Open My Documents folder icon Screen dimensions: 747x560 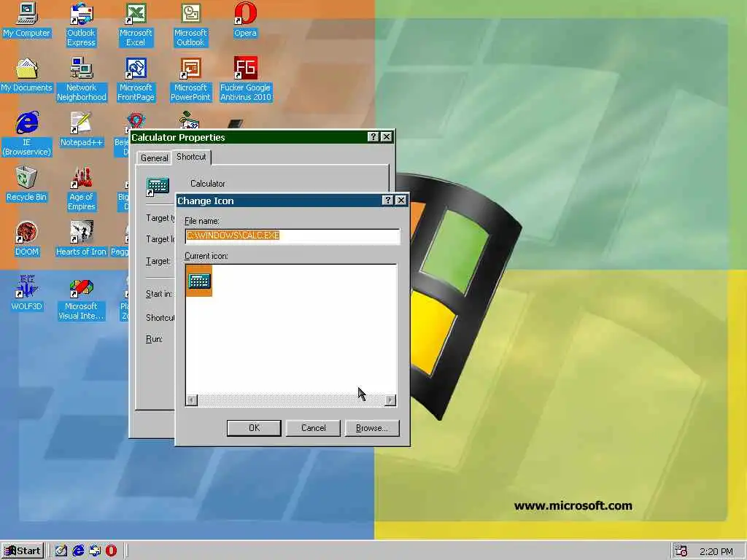(x=27, y=75)
